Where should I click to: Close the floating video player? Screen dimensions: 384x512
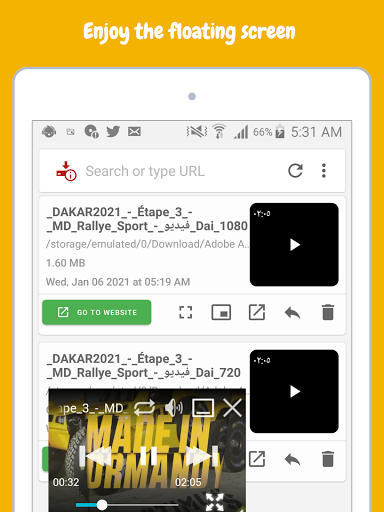[x=232, y=408]
